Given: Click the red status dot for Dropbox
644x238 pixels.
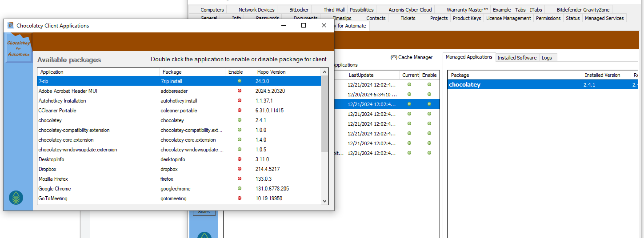Looking at the screenshot, I should click(x=240, y=169).
